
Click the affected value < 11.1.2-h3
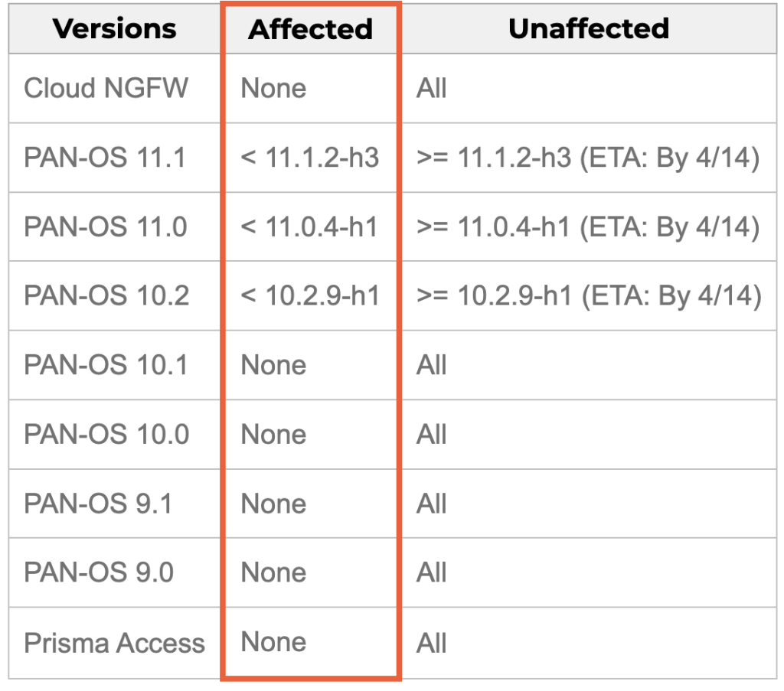(310, 158)
